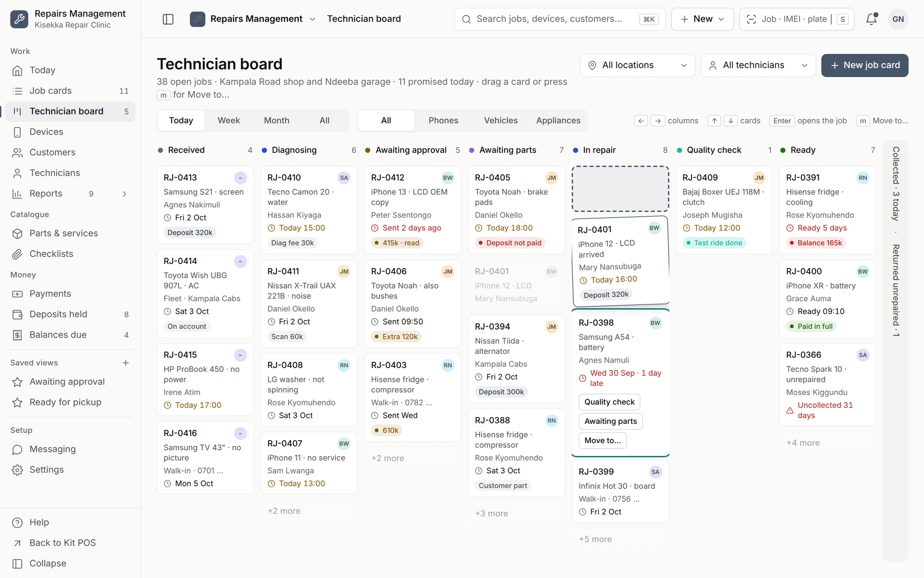Filter board to Appliances
The image size is (924, 578).
(558, 120)
